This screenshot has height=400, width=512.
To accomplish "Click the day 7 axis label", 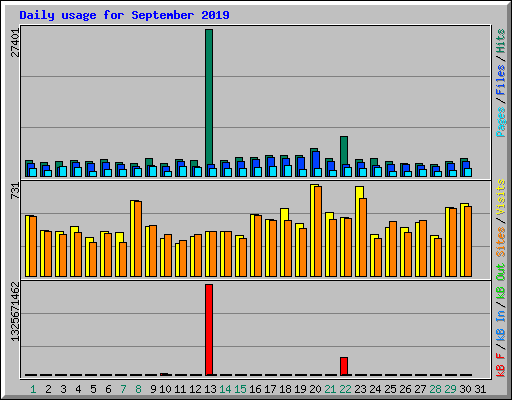I will click(123, 389).
